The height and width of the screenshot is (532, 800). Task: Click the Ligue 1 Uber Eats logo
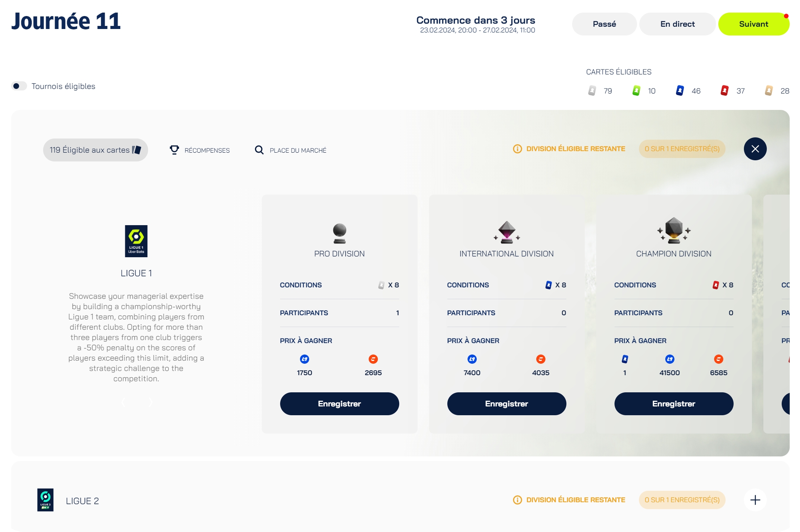pos(136,241)
